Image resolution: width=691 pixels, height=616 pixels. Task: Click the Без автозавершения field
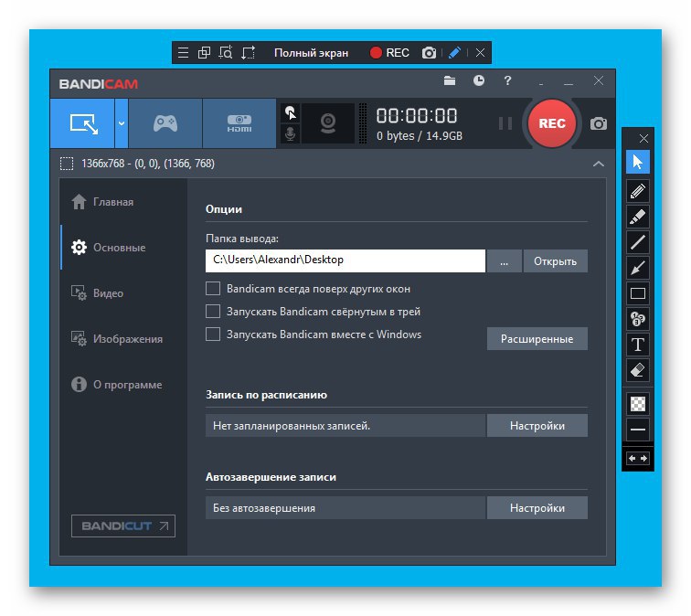point(345,508)
